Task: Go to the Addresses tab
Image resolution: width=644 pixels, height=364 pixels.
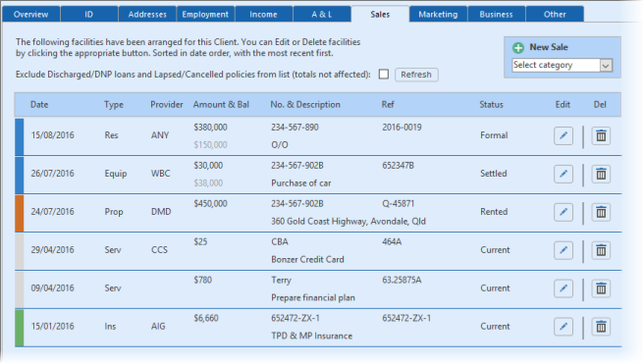Action: click(147, 15)
